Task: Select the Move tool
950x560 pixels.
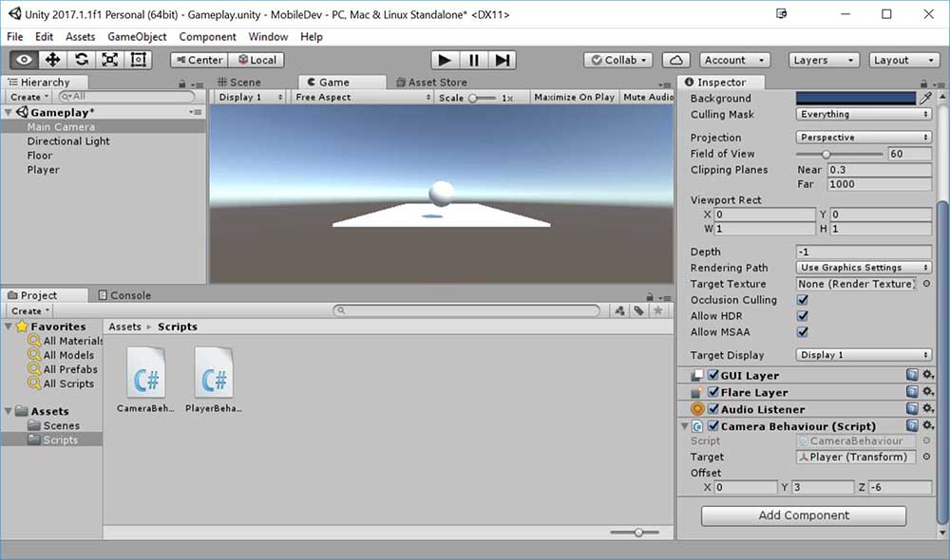Action: pyautogui.click(x=53, y=60)
